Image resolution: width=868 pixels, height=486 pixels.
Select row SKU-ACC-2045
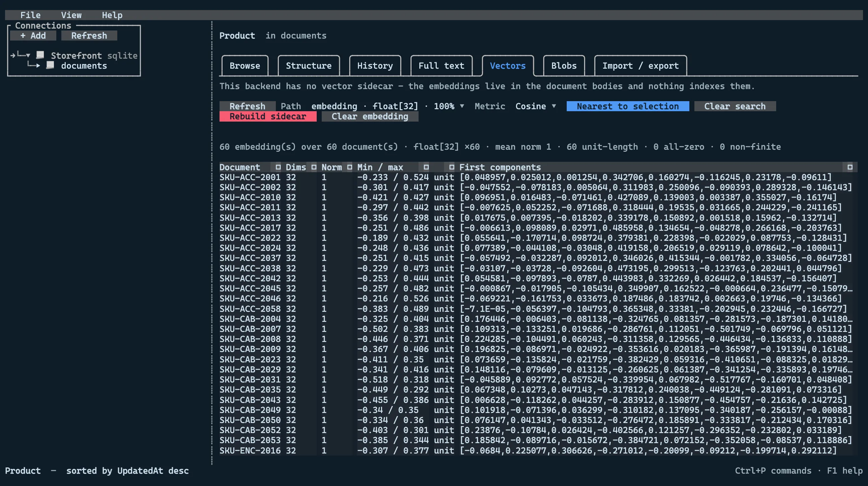pos(538,289)
